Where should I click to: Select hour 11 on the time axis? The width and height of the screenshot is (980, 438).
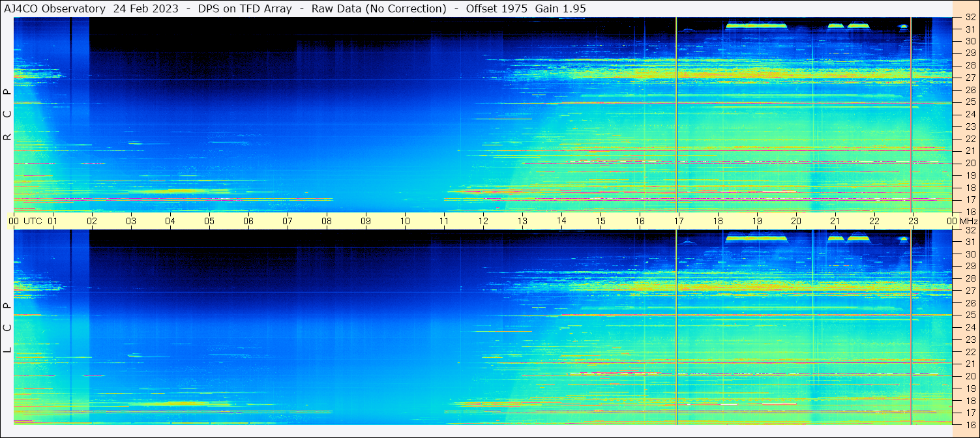tap(444, 221)
